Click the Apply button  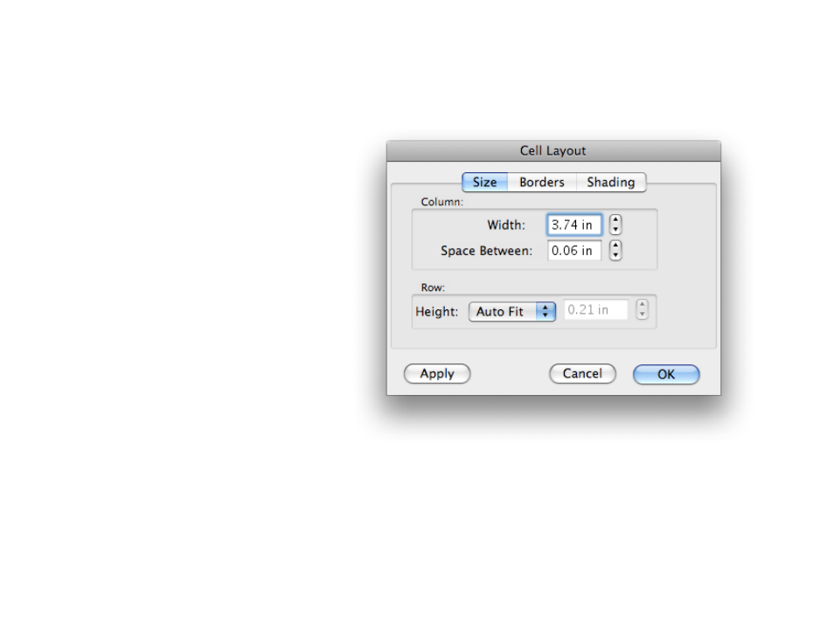coord(437,374)
